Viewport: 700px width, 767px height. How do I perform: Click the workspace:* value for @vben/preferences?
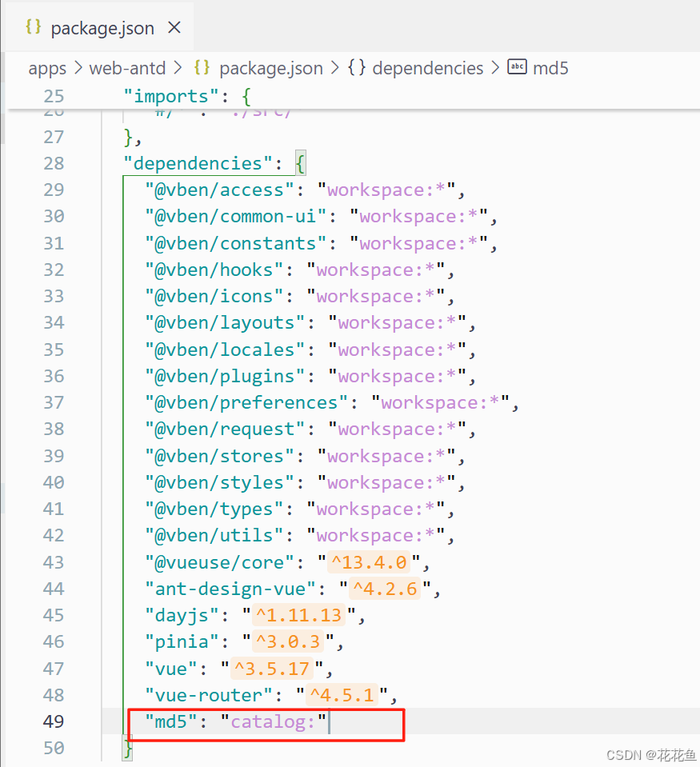(x=440, y=402)
